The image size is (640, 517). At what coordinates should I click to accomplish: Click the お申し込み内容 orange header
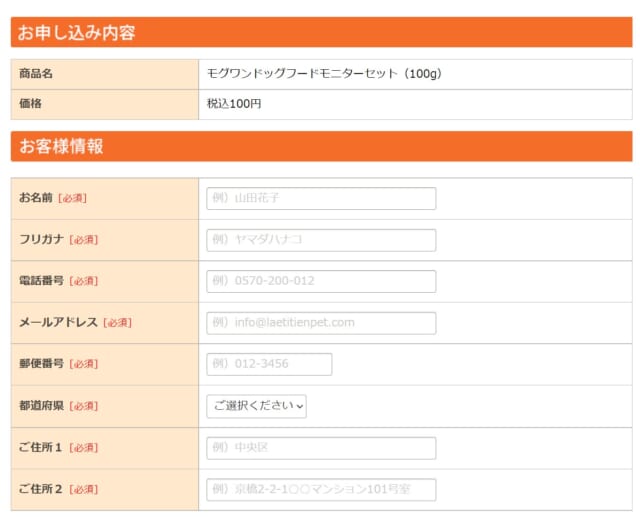pos(322,32)
